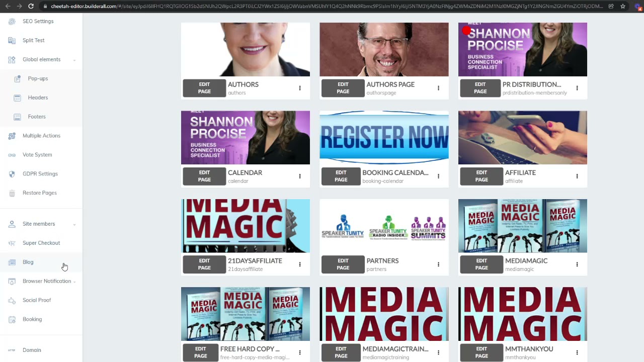Open GDPR Settings menu item
Viewport: 644px width, 362px height.
tap(40, 174)
